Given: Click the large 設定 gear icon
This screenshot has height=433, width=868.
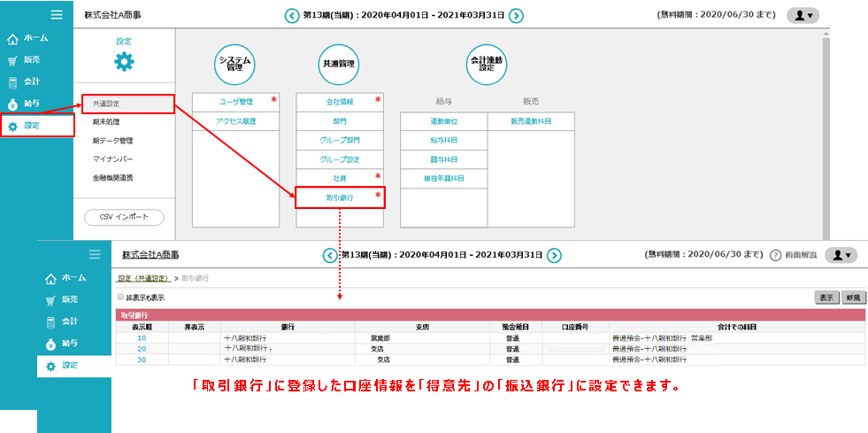Looking at the screenshot, I should pos(124,62).
